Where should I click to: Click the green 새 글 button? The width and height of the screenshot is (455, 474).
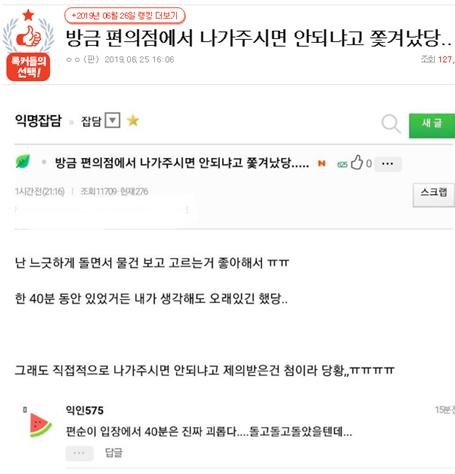pyautogui.click(x=432, y=125)
